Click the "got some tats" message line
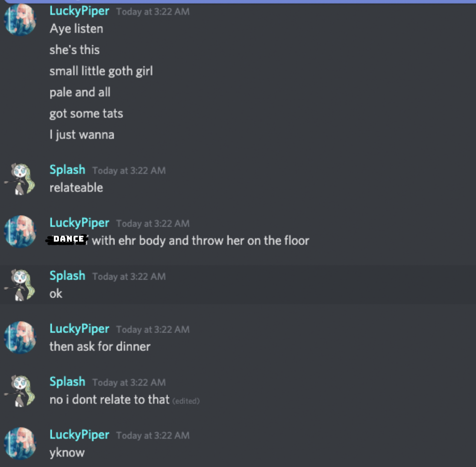476x467 pixels. (x=86, y=114)
